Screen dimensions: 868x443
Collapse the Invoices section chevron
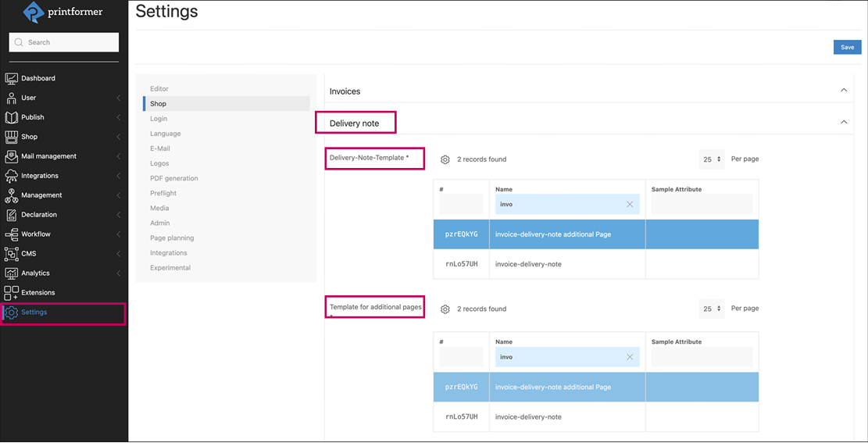pyautogui.click(x=844, y=91)
